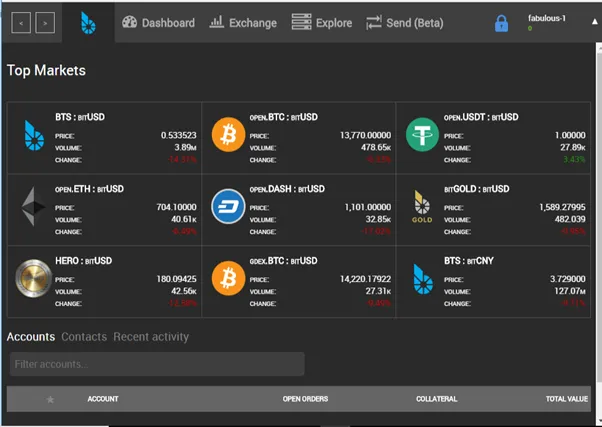Click the Dashboard gauge icon

129,22
